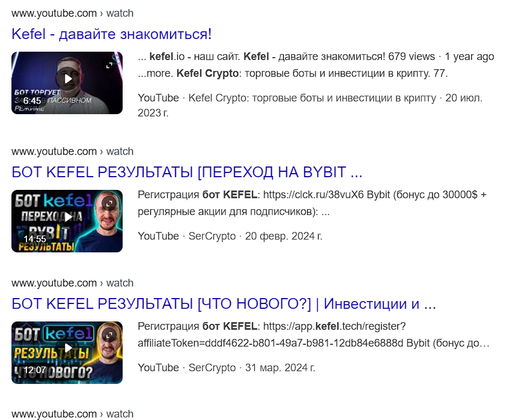The width and height of the screenshot is (532, 420).
Task: Click the expand icon on the 12:07 video thumbnail
Action: pos(109,335)
